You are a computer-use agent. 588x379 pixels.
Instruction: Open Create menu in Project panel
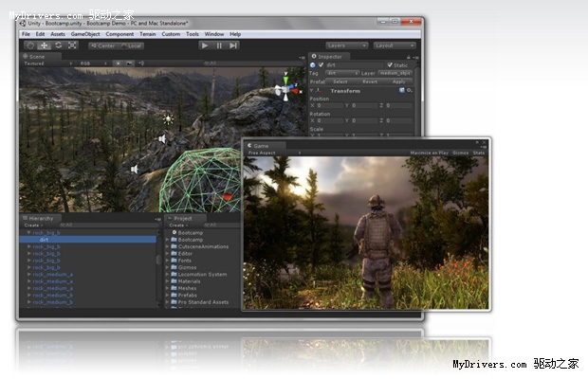click(178, 226)
